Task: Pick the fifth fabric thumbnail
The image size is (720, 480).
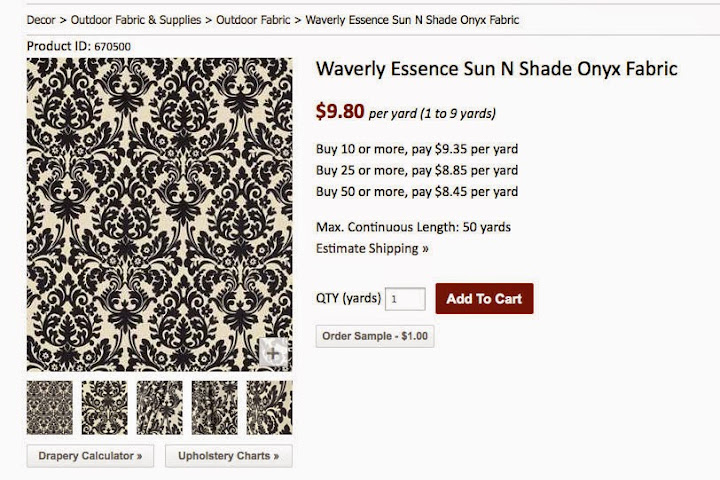Action: (269, 407)
